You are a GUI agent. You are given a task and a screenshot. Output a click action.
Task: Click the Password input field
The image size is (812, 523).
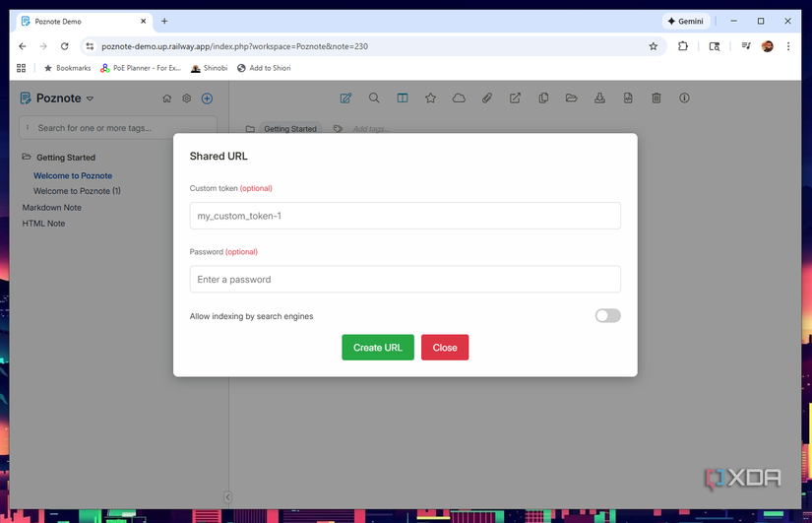click(405, 279)
